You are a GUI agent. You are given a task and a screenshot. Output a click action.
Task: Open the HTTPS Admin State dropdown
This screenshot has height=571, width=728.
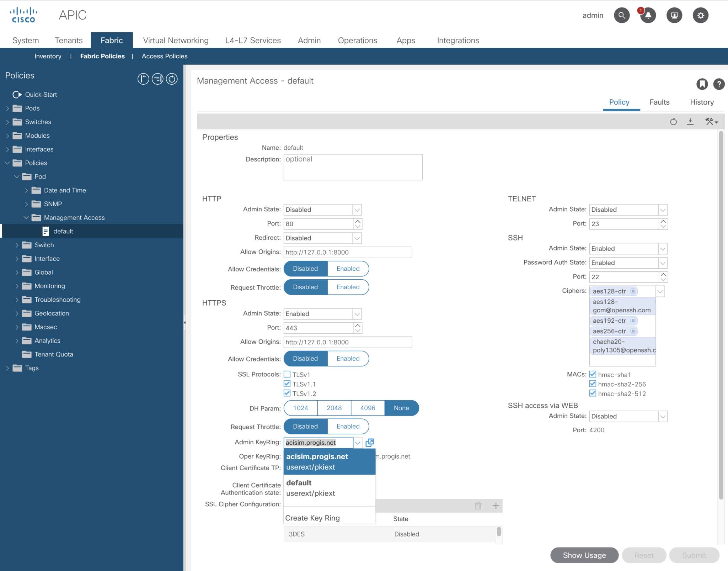pos(357,314)
